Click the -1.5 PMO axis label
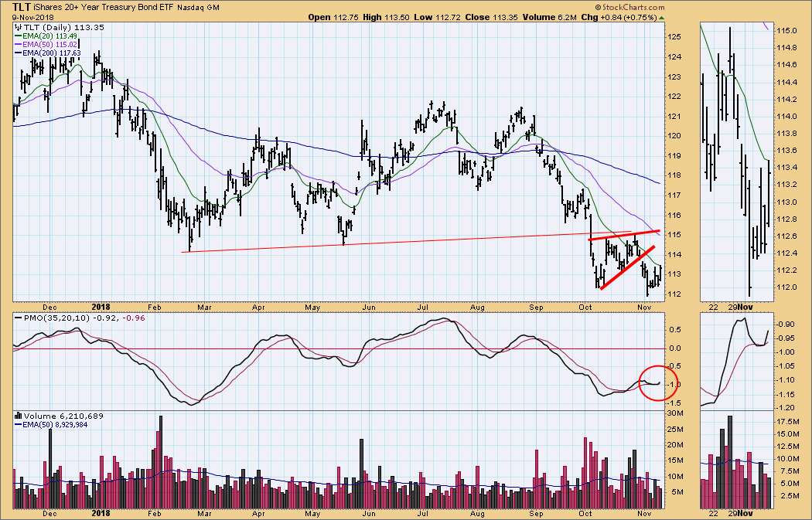The width and height of the screenshot is (812, 520). coord(673,403)
